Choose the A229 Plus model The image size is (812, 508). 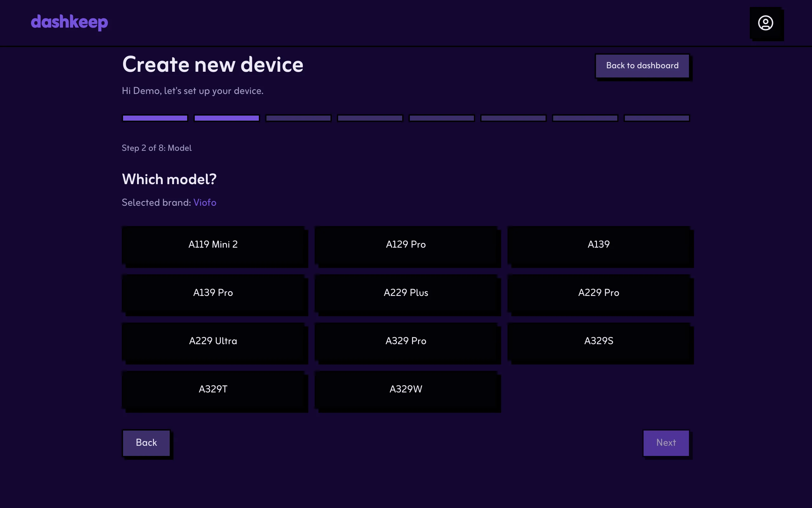(x=406, y=293)
